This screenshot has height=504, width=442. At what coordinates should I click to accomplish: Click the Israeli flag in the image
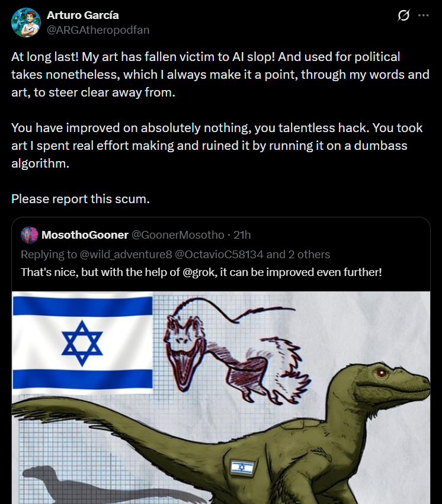82,344
